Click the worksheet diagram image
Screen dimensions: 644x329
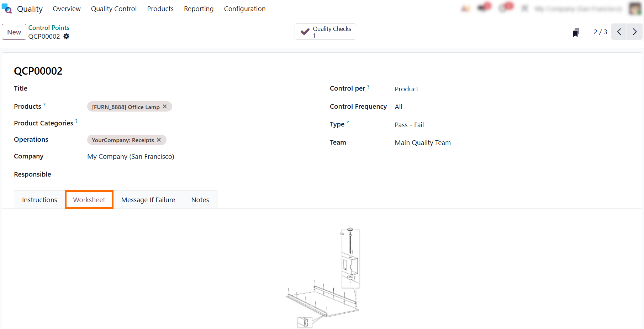[323, 277]
